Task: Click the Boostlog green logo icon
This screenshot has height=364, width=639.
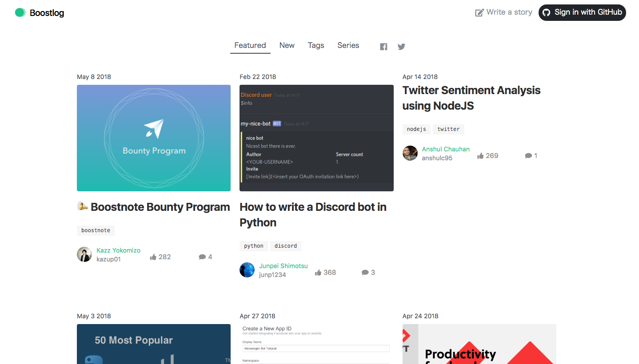Action: [x=20, y=13]
